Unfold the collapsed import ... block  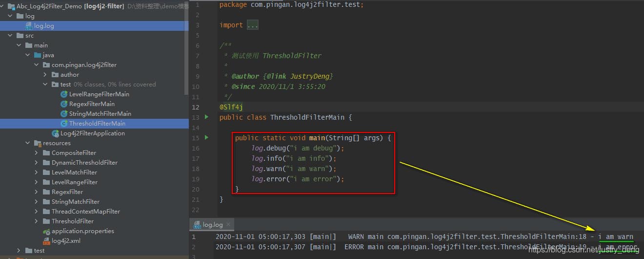point(252,25)
